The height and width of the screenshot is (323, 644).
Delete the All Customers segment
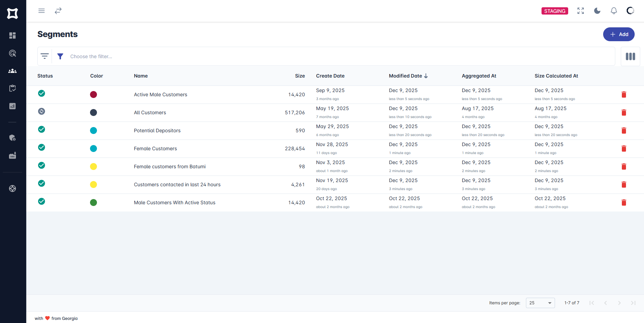624,113
